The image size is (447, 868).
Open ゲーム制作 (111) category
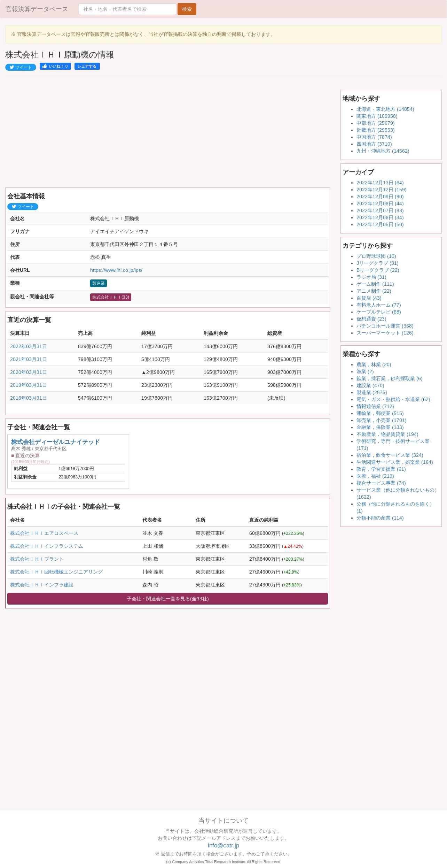tap(375, 284)
